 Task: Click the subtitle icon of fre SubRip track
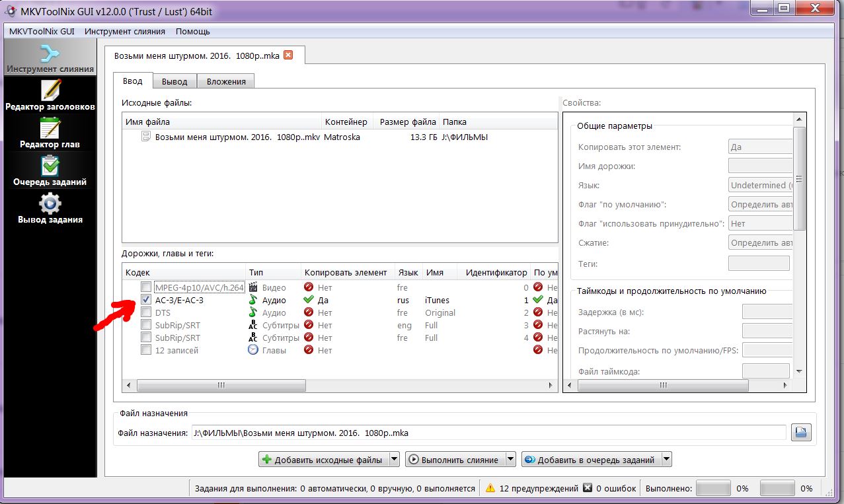[253, 338]
